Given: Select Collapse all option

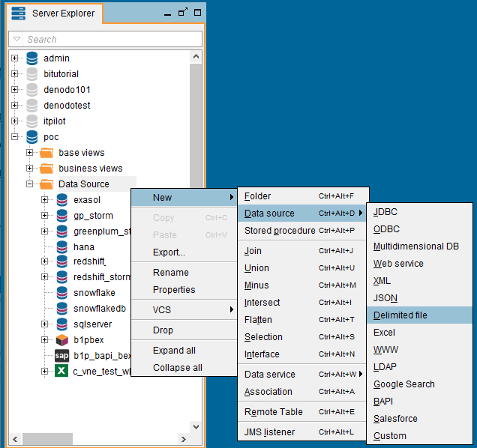Looking at the screenshot, I should pos(184,368).
